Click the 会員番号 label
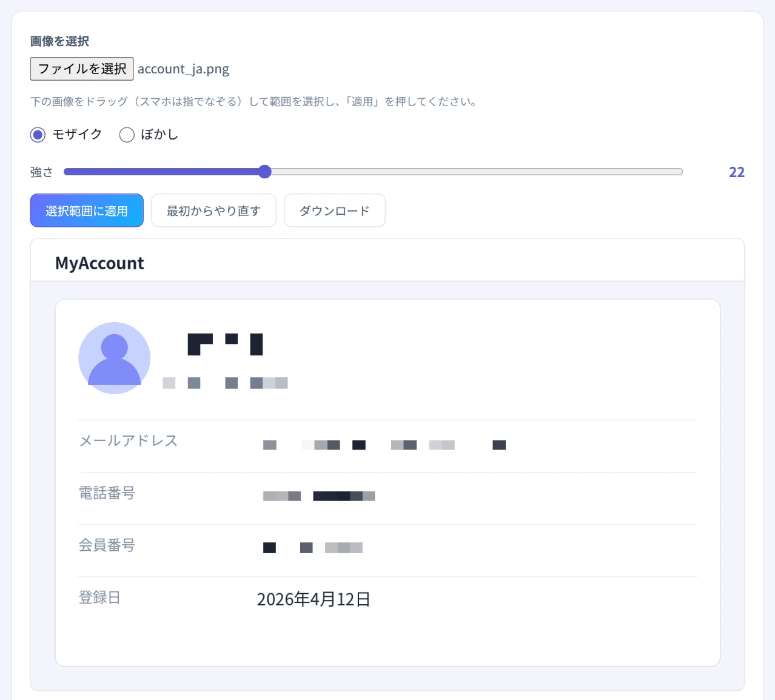This screenshot has height=700, width=775. [x=107, y=545]
